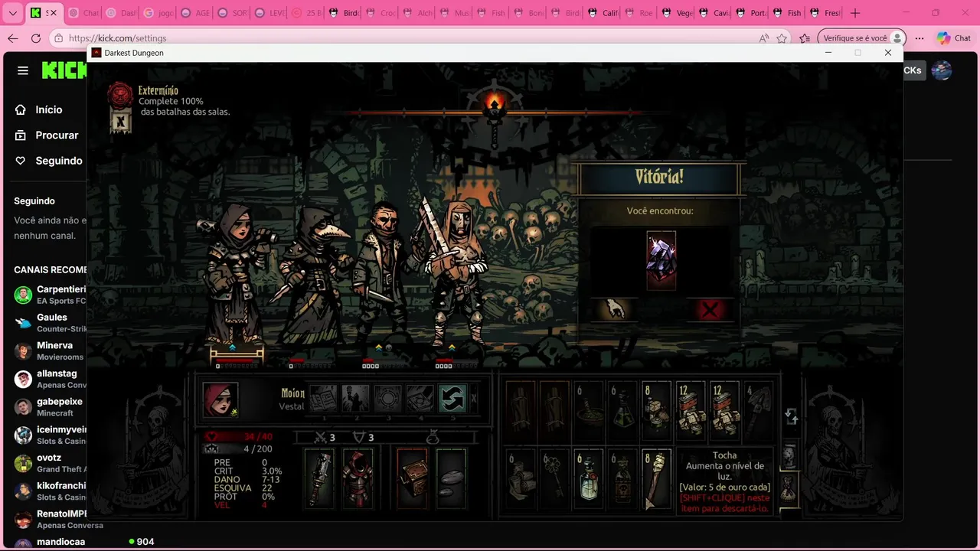Select the shovel in inventory
Viewport: 980px width, 551px height.
(758, 410)
